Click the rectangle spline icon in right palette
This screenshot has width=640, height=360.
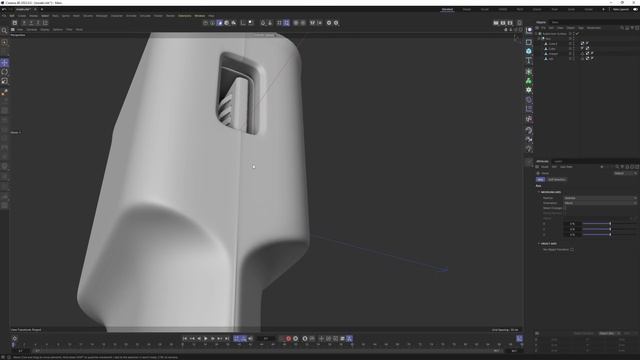pos(529,42)
